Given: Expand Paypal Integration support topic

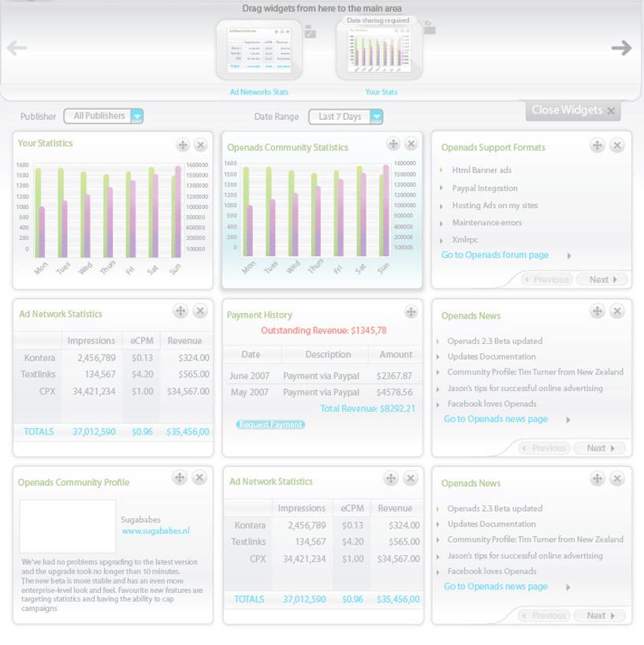Looking at the screenshot, I should coord(484,188).
